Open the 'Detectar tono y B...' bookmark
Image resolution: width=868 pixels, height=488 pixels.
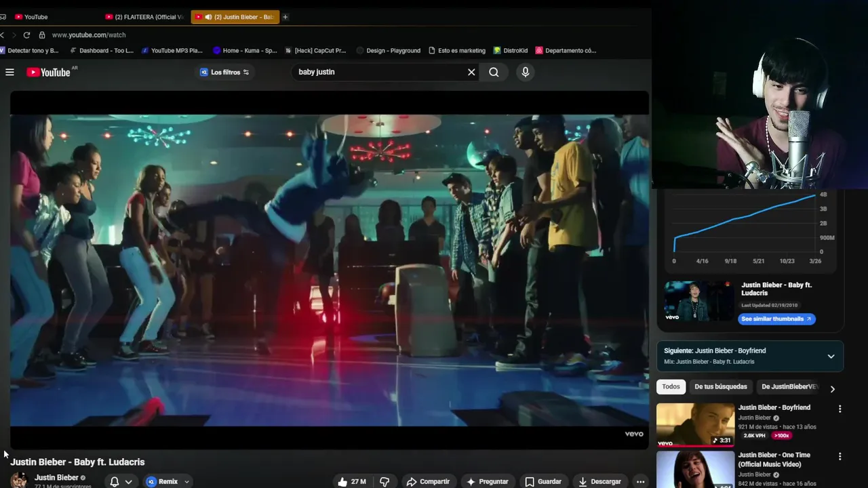29,50
